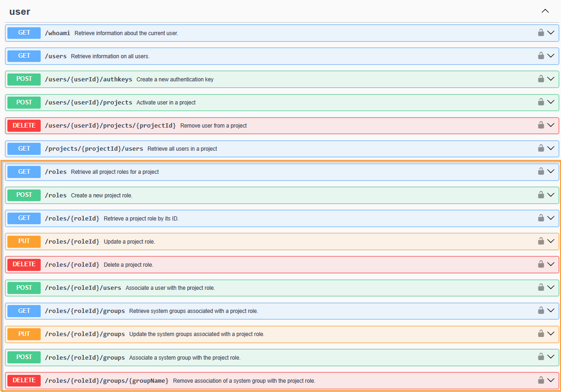Click the lock icon for 'Retrieve all project roles for a project'

coord(541,171)
